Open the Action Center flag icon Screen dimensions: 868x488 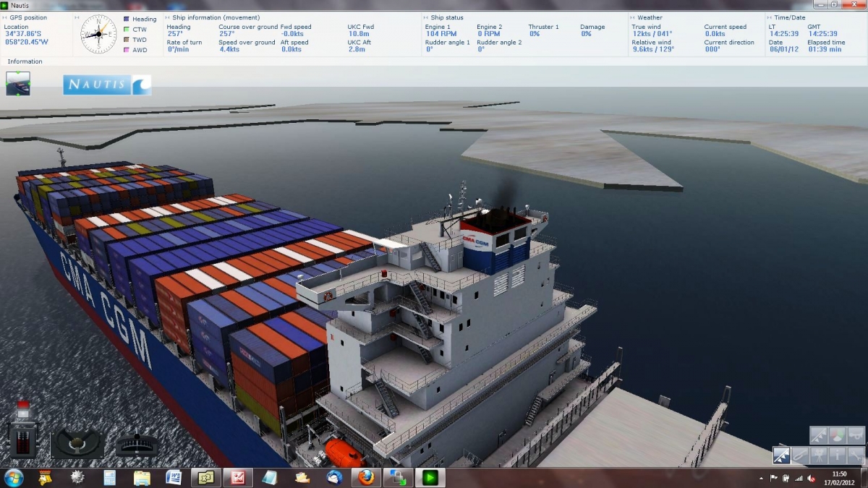[774, 478]
